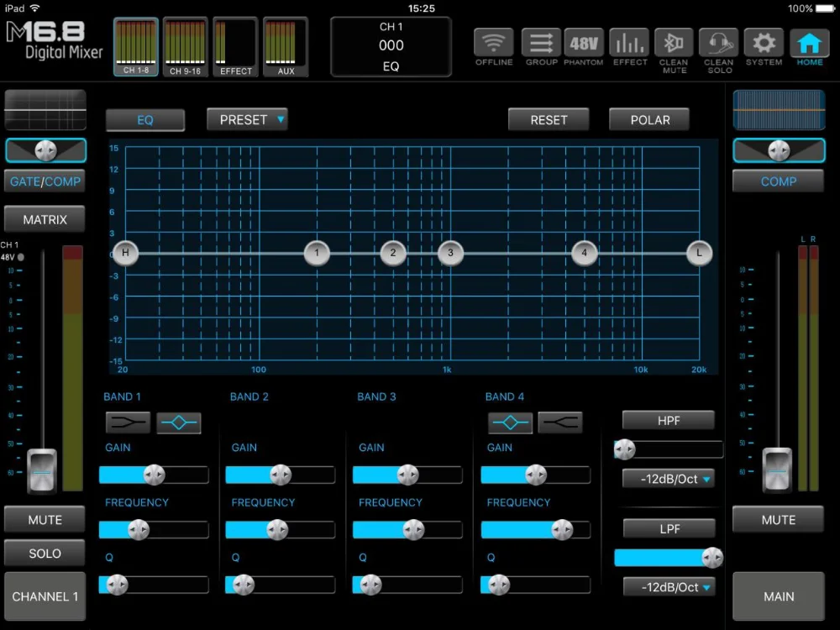Expand HPF slope -12dB/Oct dropdown

669,479
